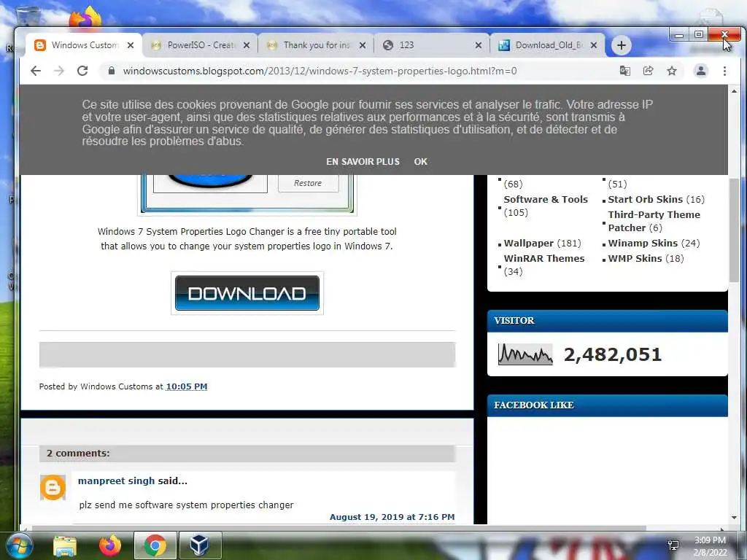Open Winamp Skins category link
Viewport: 747px width, 560px height.
coord(643,244)
